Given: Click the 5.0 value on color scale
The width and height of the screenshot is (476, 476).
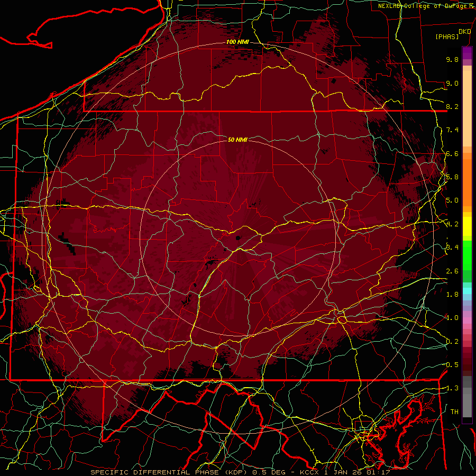Looking at the screenshot, I should 452,200.
